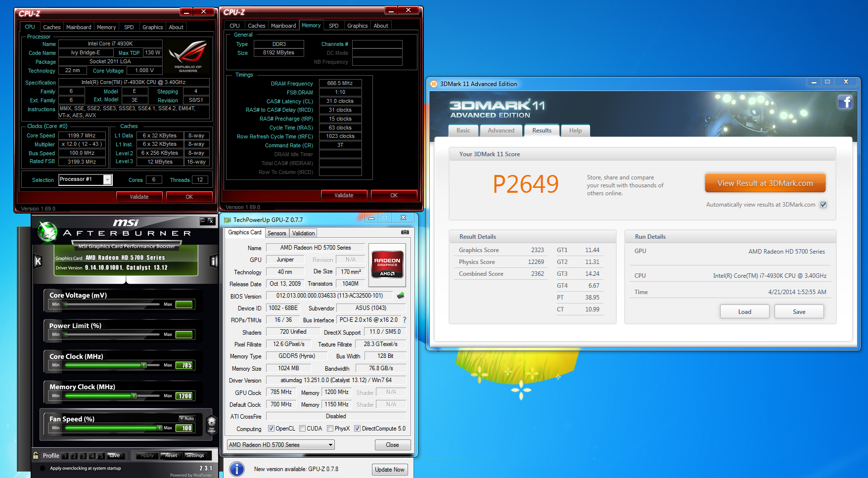Click the Core Clock value box 785
The image size is (868, 478).
(x=184, y=365)
